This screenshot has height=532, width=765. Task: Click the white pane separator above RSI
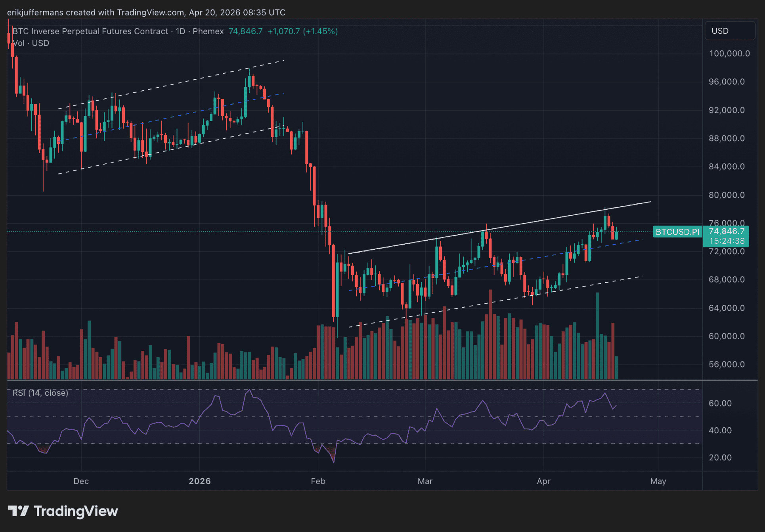pyautogui.click(x=357, y=380)
